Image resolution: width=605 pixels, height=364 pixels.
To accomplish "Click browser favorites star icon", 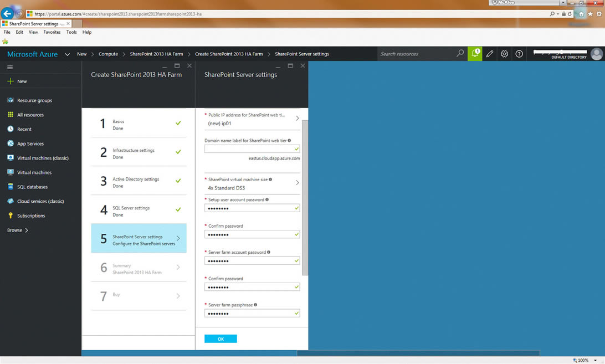I will pos(590,14).
